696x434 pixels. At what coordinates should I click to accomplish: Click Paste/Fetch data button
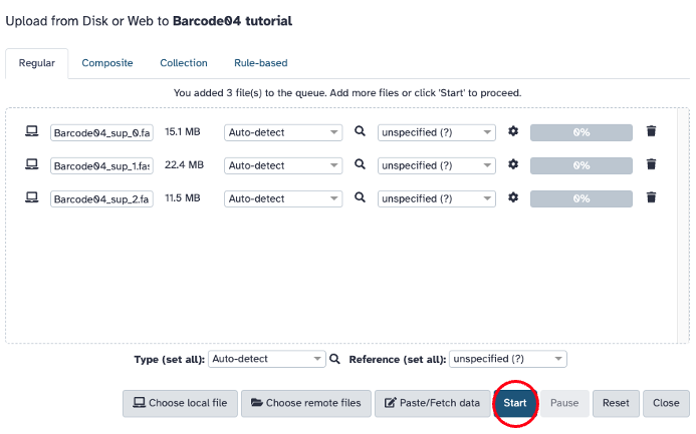click(433, 403)
